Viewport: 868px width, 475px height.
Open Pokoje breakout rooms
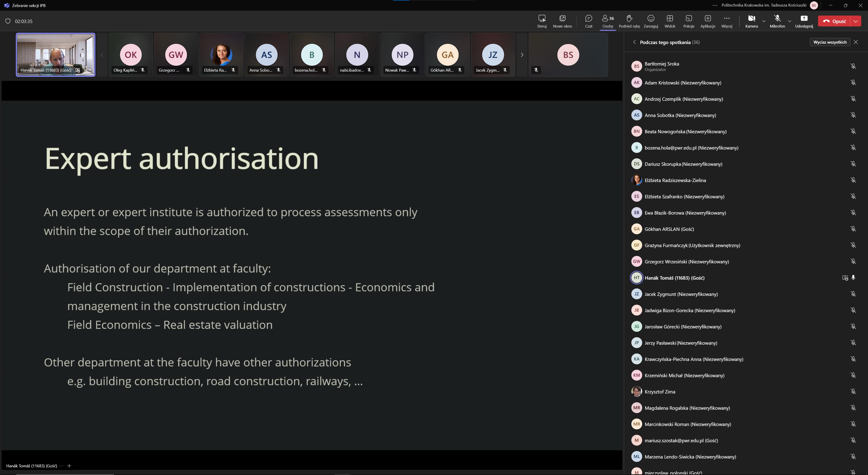[x=688, y=21]
